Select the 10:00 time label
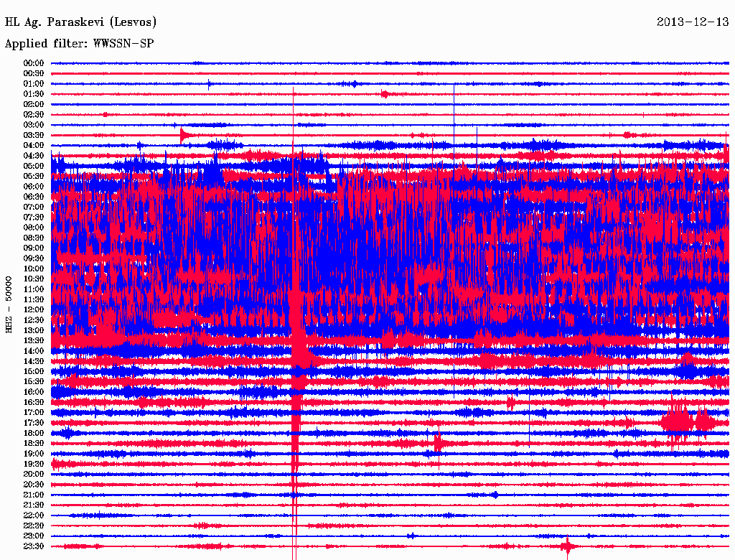 tap(34, 269)
